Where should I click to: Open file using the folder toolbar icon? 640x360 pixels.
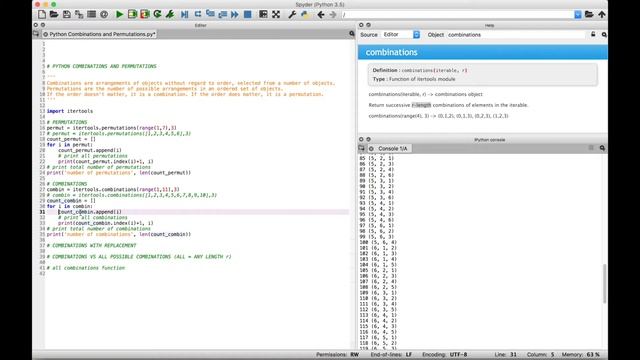54,14
